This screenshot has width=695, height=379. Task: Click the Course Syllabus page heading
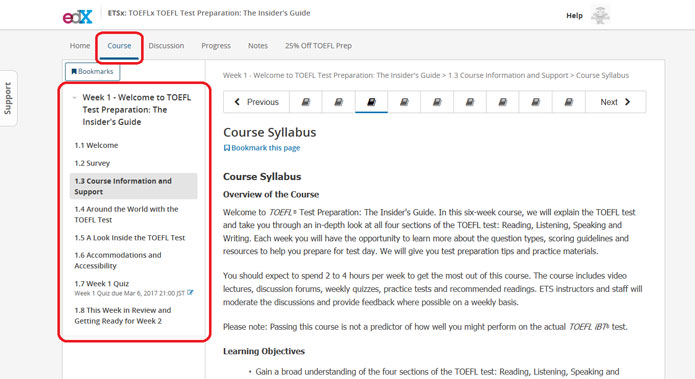pyautogui.click(x=269, y=132)
